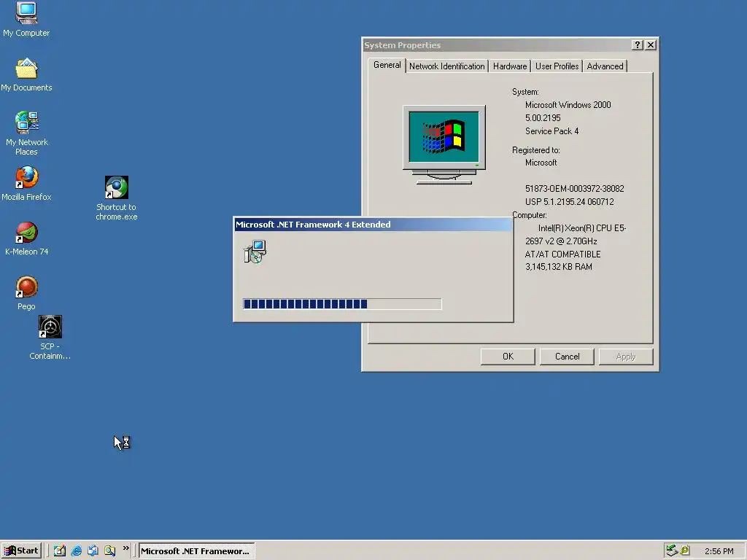Select the Mozilla Firefox shortcut
This screenshot has height=560, width=747.
click(x=26, y=183)
